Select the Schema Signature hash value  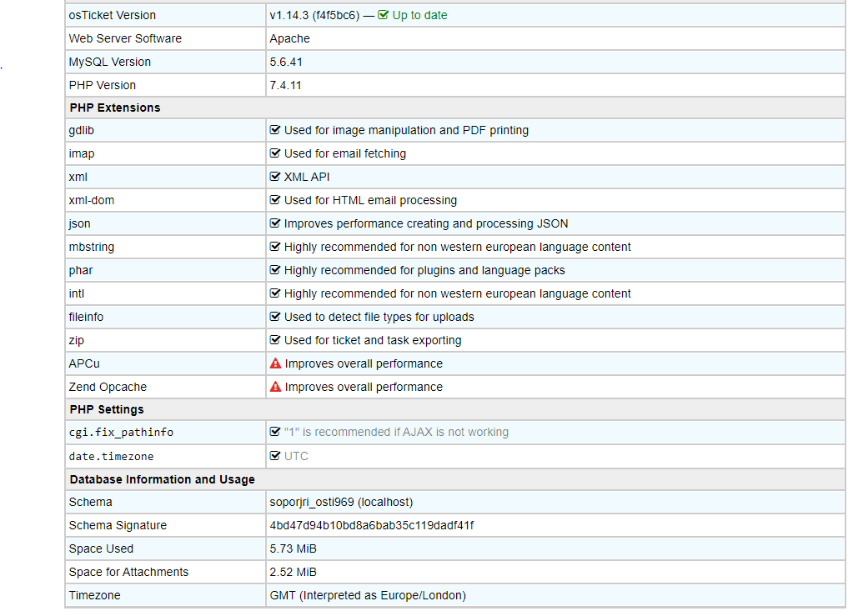(x=372, y=525)
